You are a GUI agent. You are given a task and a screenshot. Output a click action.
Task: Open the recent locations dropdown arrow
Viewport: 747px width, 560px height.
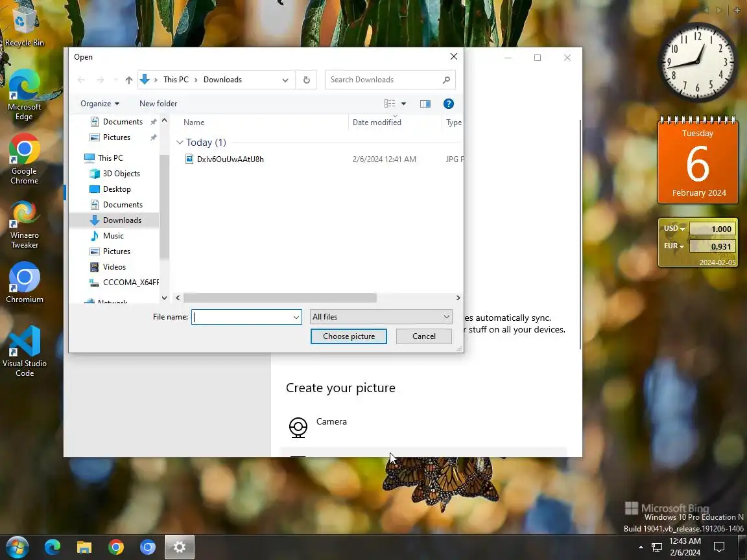pyautogui.click(x=115, y=80)
